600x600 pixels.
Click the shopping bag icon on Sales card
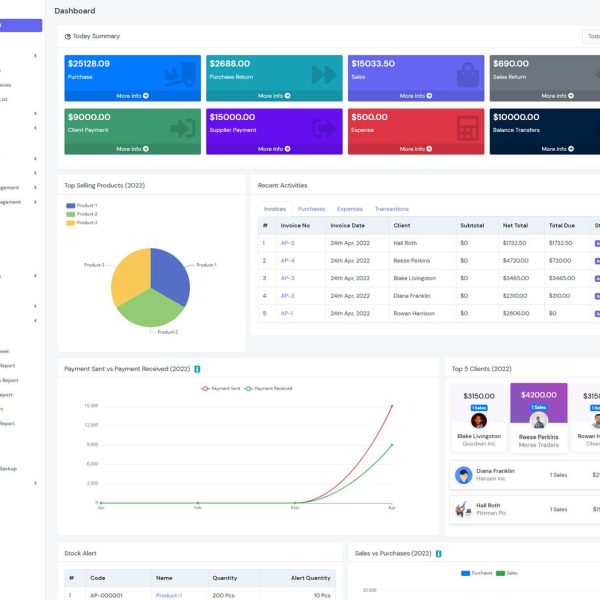pos(467,75)
